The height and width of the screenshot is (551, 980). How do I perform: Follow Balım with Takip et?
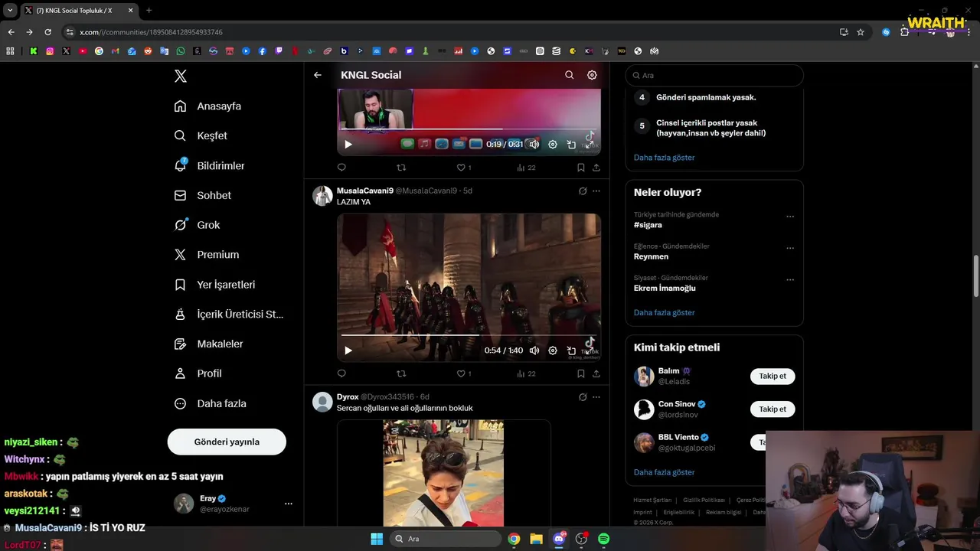[x=773, y=376]
